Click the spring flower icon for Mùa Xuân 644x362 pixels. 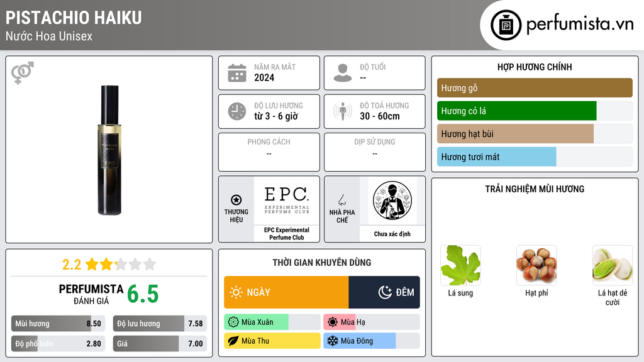(x=233, y=322)
